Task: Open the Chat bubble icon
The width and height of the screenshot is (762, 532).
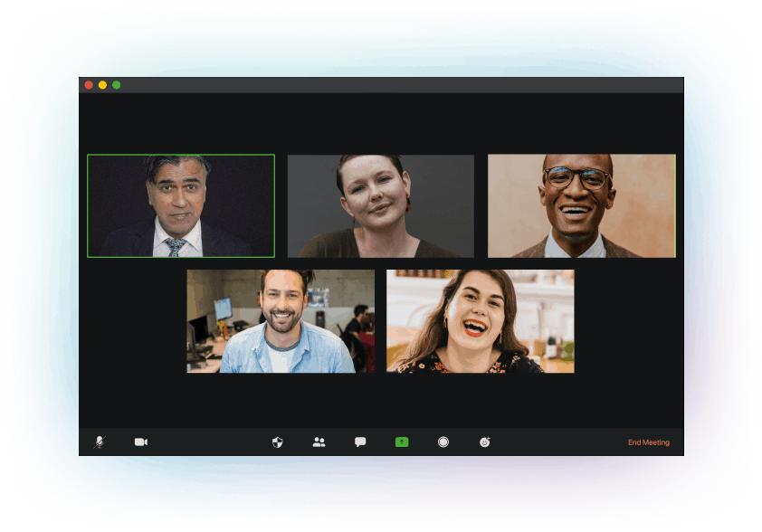Action: click(360, 442)
